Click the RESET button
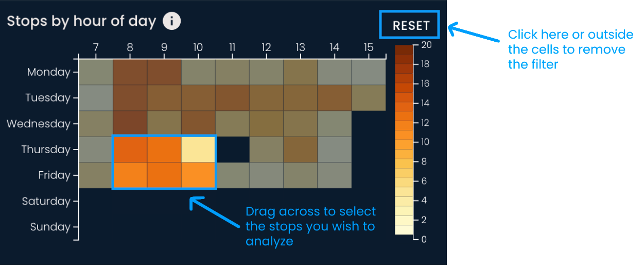The height and width of the screenshot is (265, 644). point(411,25)
